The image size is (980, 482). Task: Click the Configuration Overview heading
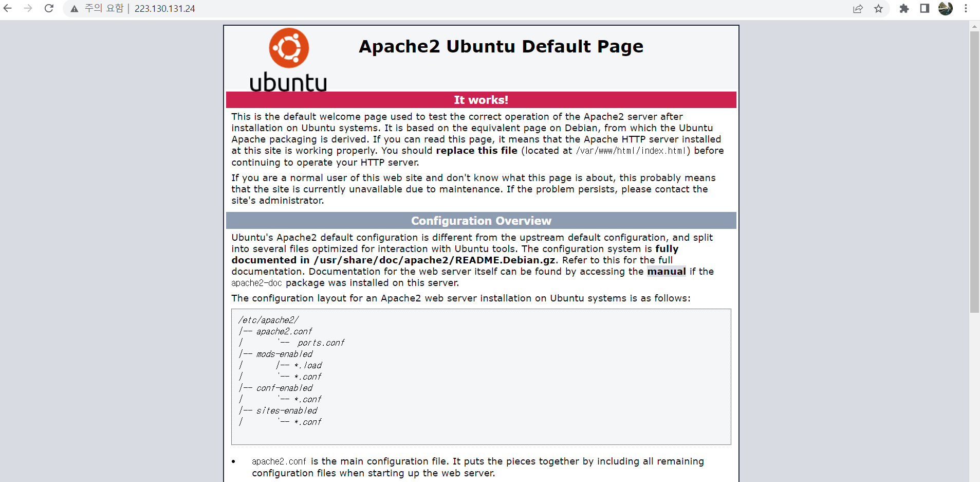pyautogui.click(x=481, y=221)
